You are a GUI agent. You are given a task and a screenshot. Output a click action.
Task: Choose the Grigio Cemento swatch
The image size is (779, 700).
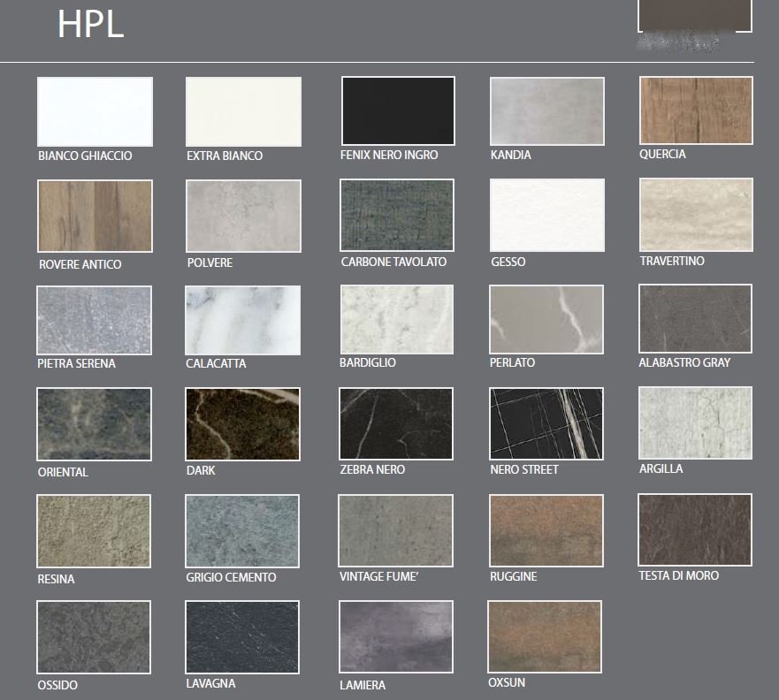242,531
